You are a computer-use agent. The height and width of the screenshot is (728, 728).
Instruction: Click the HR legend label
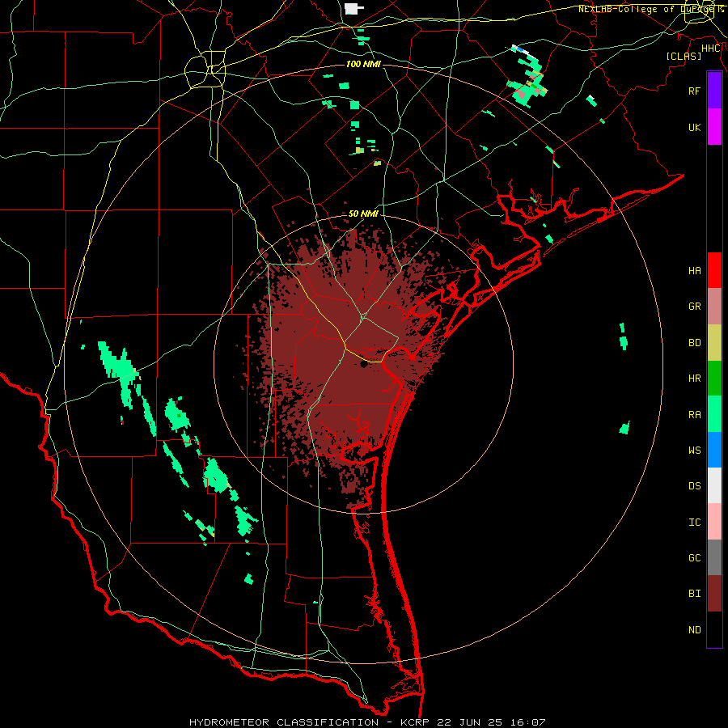[x=695, y=379]
